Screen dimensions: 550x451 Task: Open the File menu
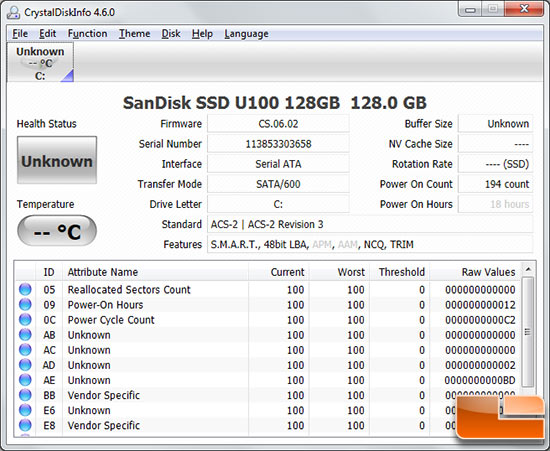tap(20, 34)
